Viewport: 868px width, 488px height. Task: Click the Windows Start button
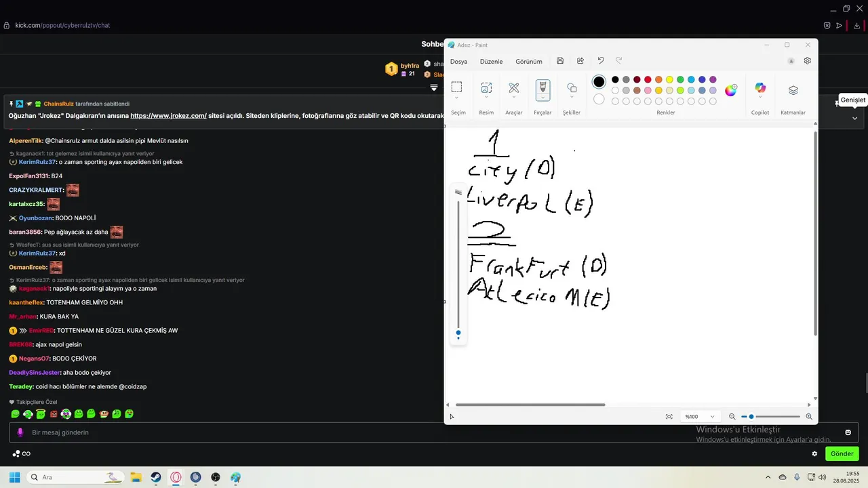tap(14, 477)
